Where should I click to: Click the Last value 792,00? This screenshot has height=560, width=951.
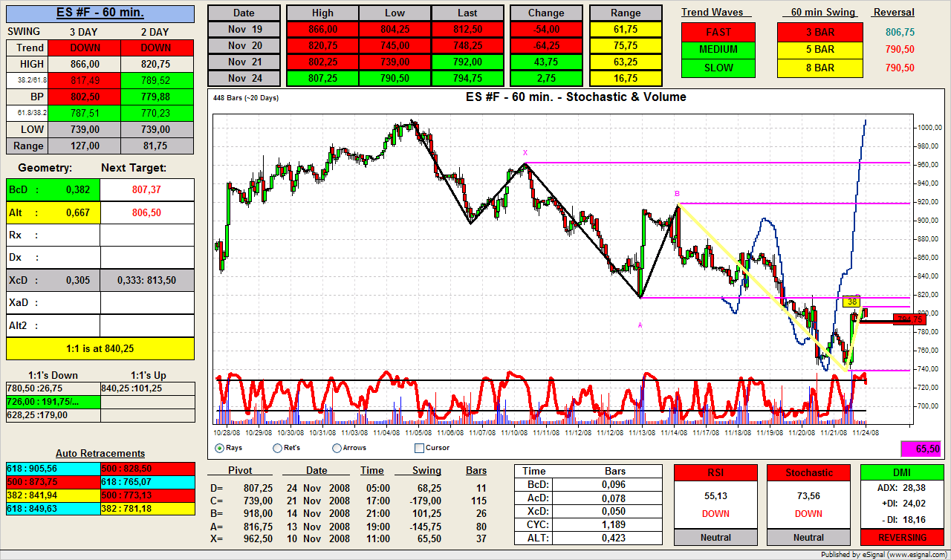467,62
